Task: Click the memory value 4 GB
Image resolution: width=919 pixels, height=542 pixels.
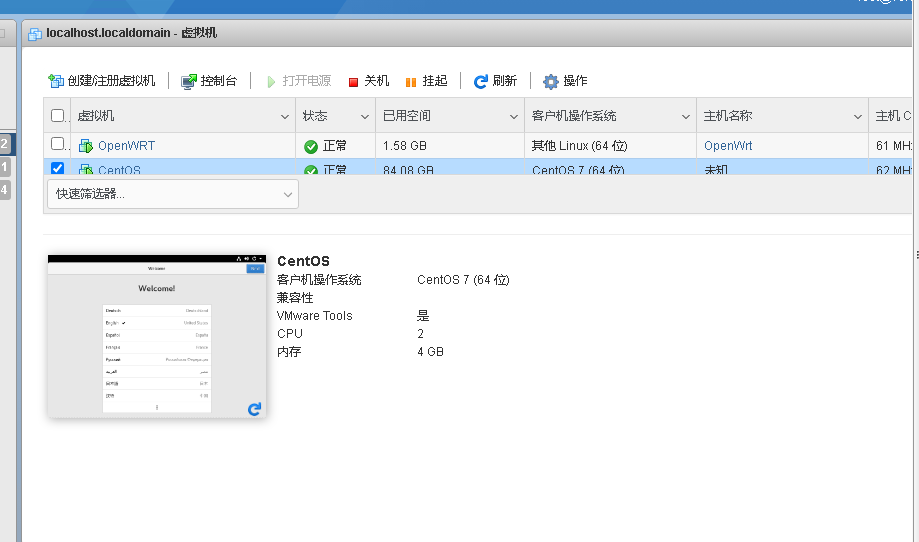Action: point(430,352)
